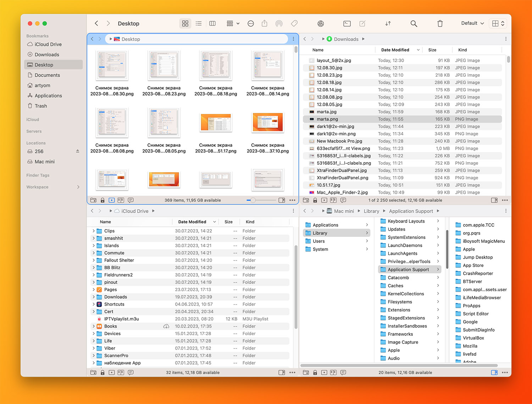Select Documents in the sidebar bookmarks
This screenshot has height=404, width=532.
click(47, 75)
